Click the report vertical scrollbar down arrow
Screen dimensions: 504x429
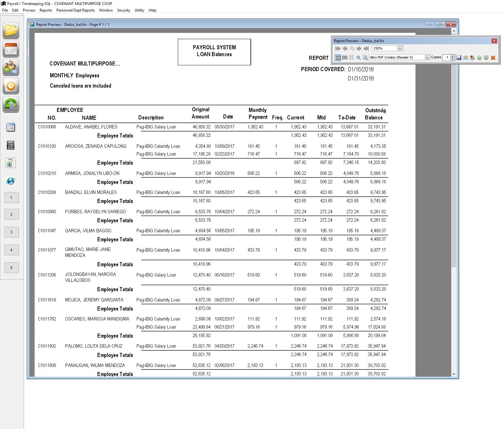(x=454, y=374)
